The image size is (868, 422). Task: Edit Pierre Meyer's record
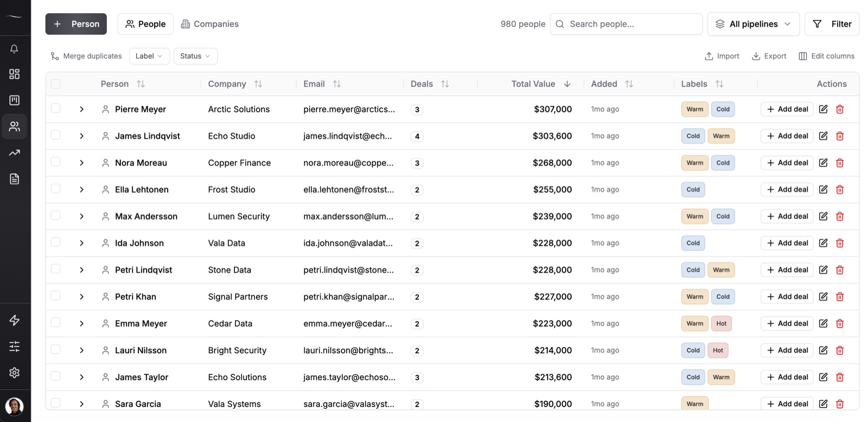823,109
